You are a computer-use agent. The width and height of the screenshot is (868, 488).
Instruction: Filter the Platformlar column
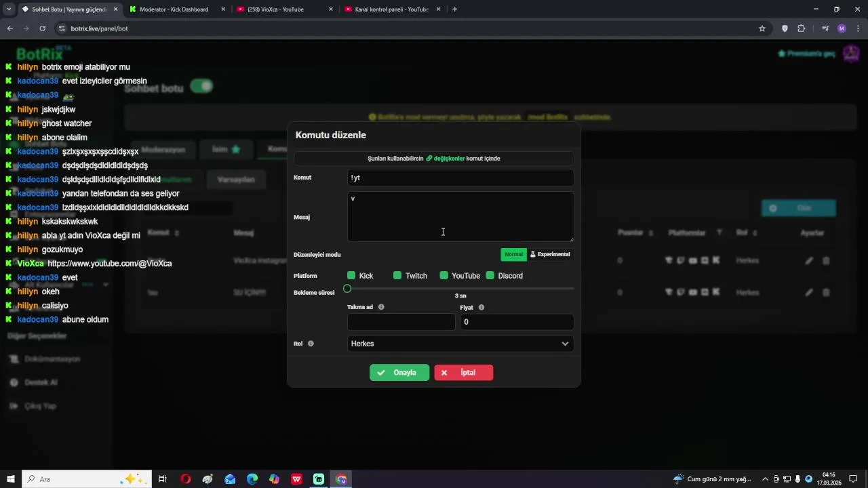point(719,233)
